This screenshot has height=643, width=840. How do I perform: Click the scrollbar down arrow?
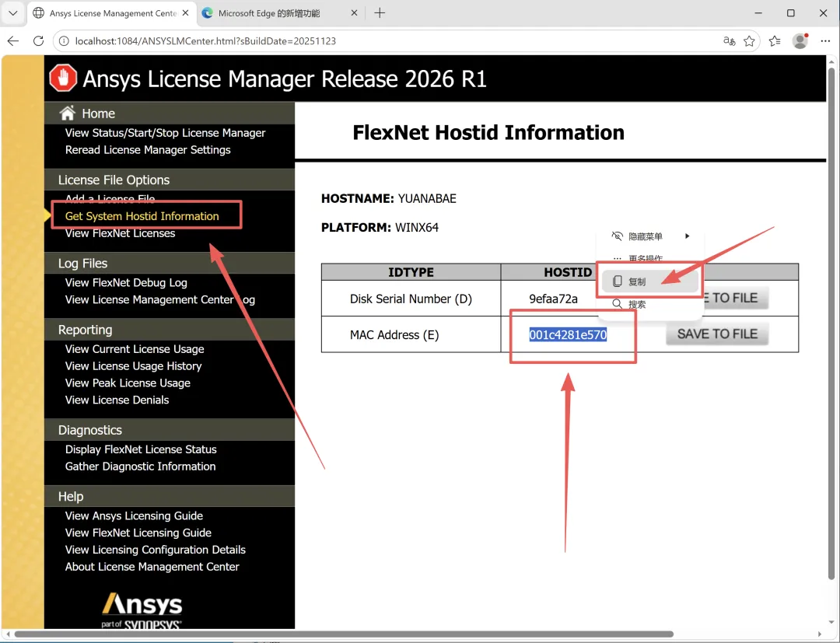[x=831, y=623]
